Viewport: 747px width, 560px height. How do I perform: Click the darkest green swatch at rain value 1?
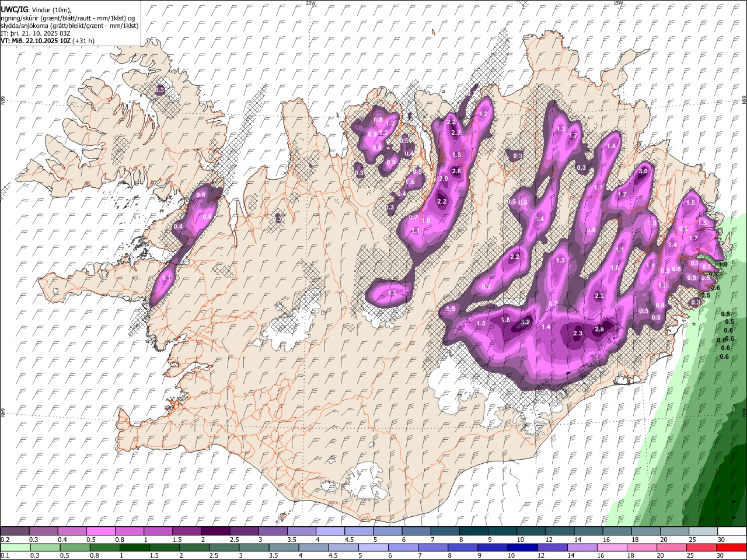(x=134, y=548)
